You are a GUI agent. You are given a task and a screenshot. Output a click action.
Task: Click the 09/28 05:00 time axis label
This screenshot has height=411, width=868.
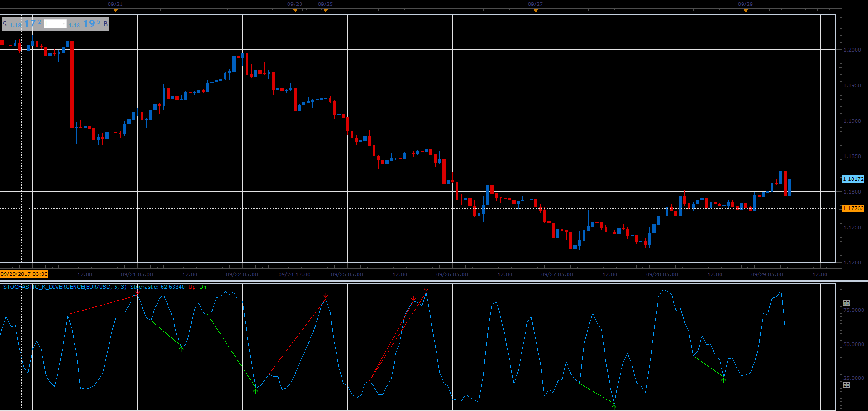[662, 274]
